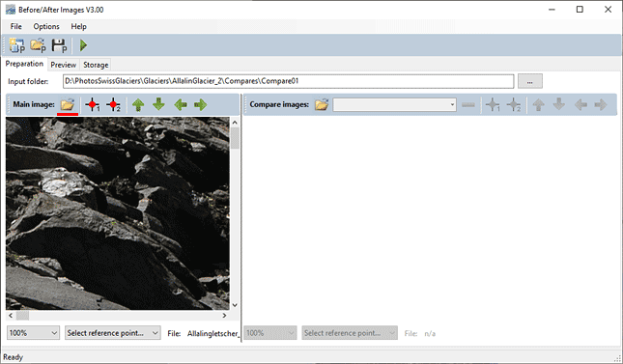Move main image up with green arrow
The height and width of the screenshot is (364, 623).
tap(138, 105)
